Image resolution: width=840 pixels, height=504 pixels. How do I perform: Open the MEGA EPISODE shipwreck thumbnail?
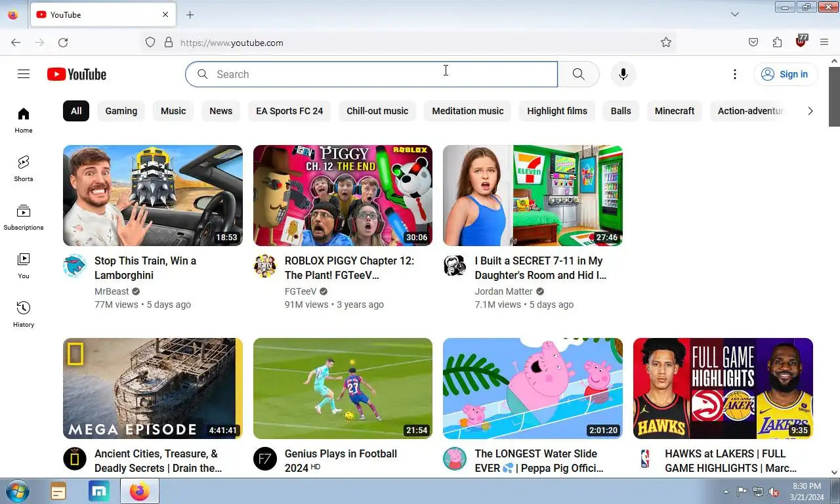(153, 388)
